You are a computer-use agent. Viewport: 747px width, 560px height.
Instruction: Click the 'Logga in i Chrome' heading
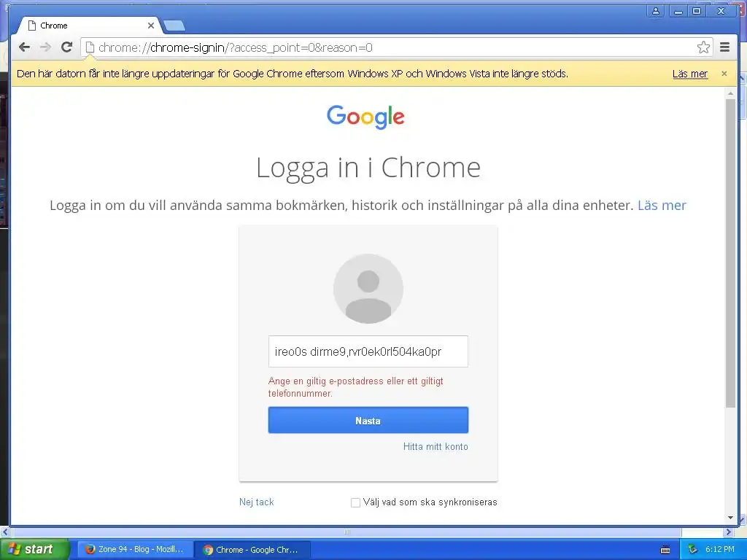tap(368, 168)
